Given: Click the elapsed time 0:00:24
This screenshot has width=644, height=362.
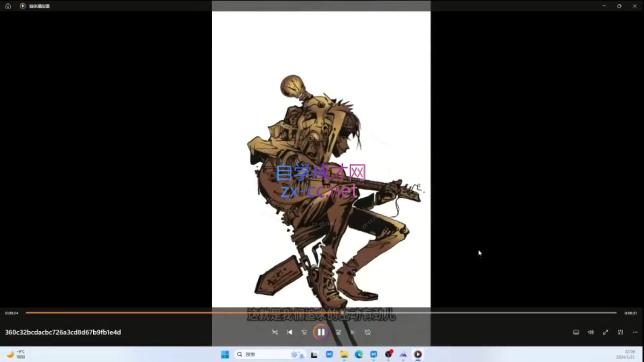Looking at the screenshot, I should pos(12,313).
